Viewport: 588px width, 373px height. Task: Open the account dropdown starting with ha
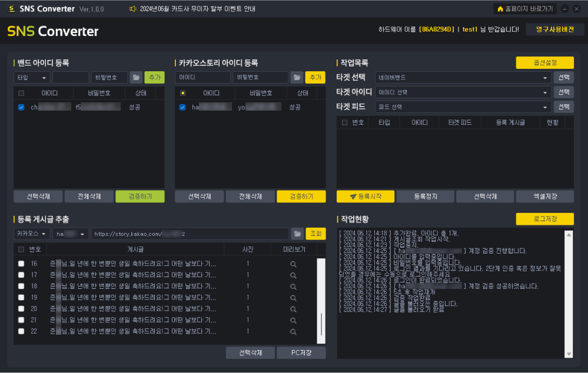[x=71, y=234]
